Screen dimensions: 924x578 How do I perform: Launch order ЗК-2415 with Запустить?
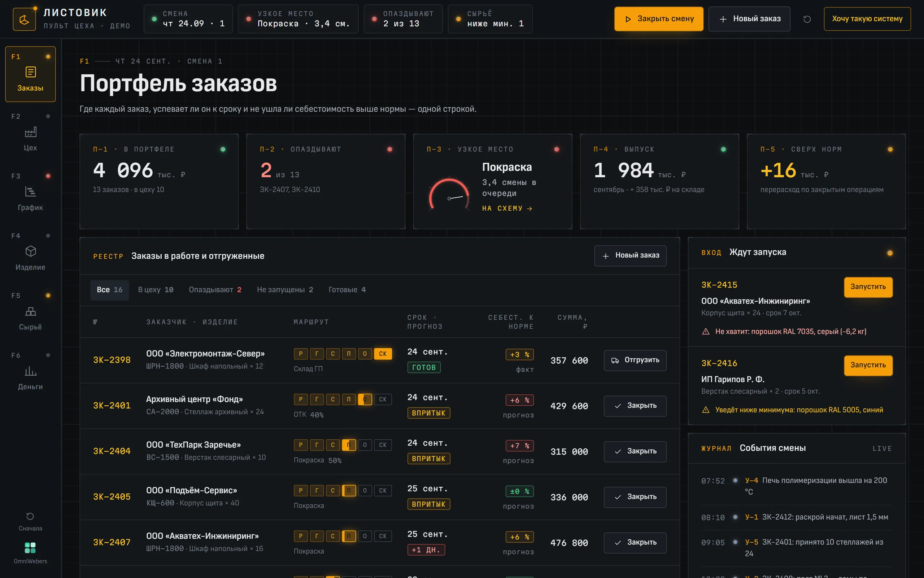[868, 287]
